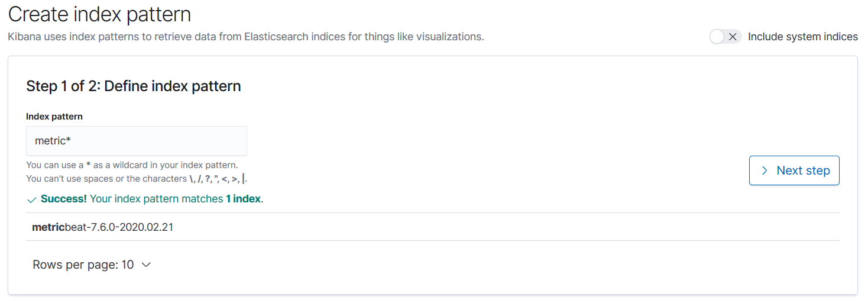Click the bold '1 index' match count
Image resolution: width=868 pixels, height=303 pixels.
[x=243, y=199]
